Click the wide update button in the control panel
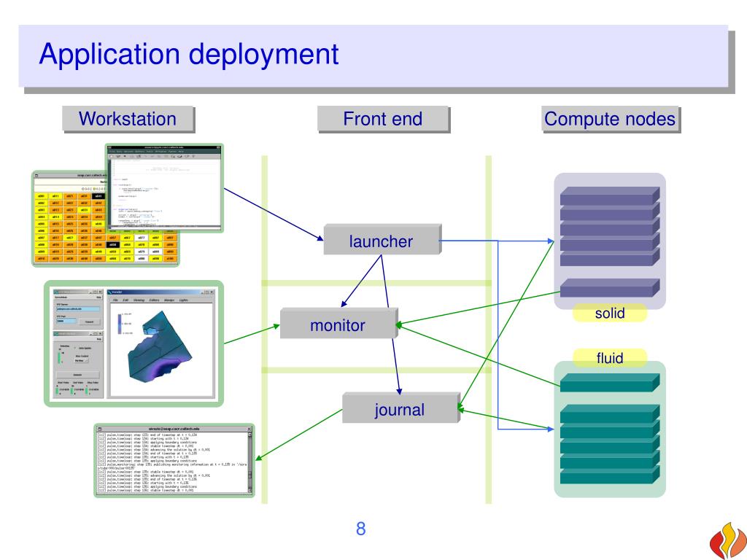Screen dimensions: 747x560 coord(78,375)
